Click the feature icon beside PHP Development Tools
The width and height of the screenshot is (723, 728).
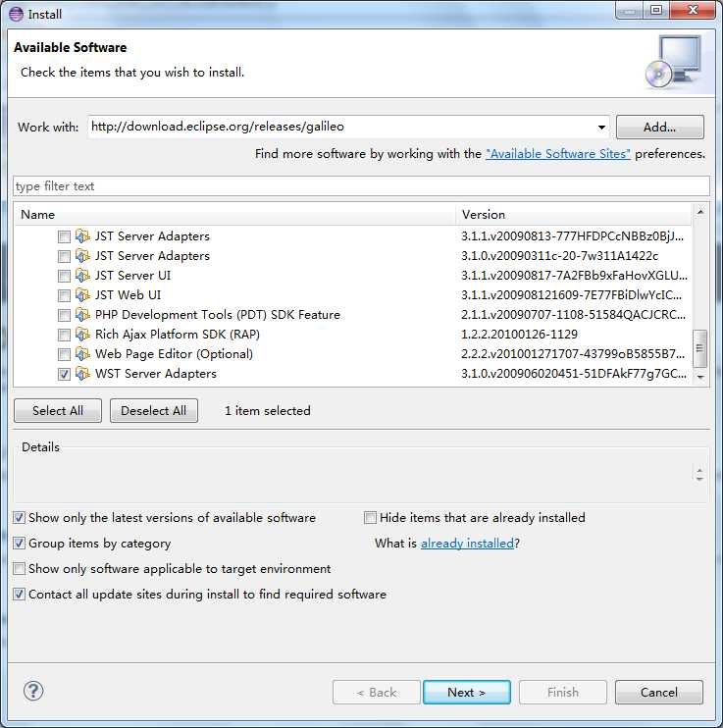82,315
